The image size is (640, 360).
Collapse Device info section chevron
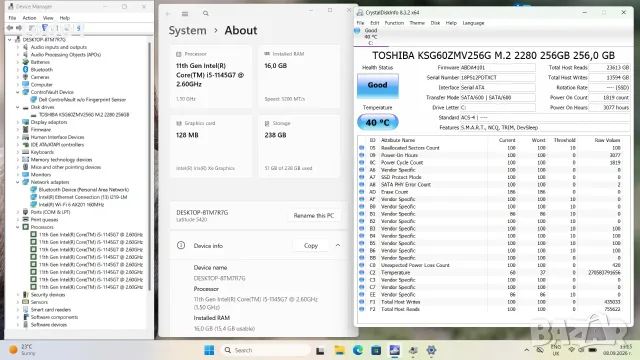tap(338, 245)
